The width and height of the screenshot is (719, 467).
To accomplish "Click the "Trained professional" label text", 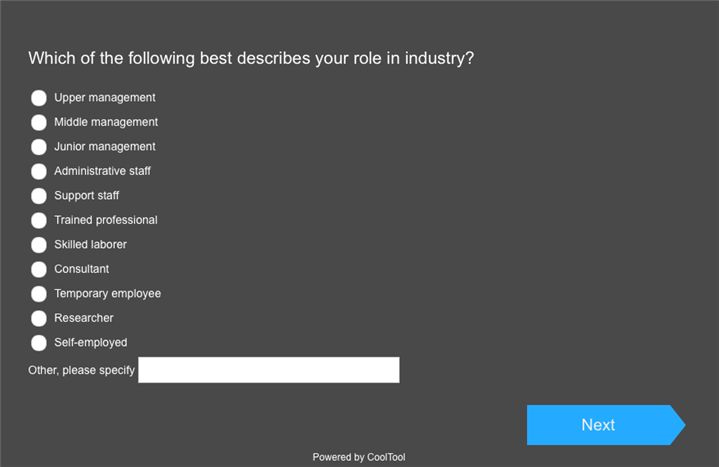I will pos(105,220).
